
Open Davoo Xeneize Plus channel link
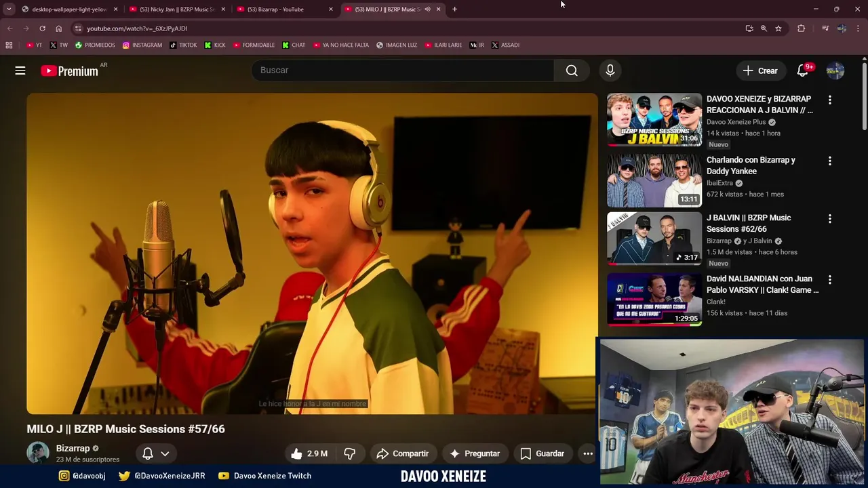(x=736, y=122)
